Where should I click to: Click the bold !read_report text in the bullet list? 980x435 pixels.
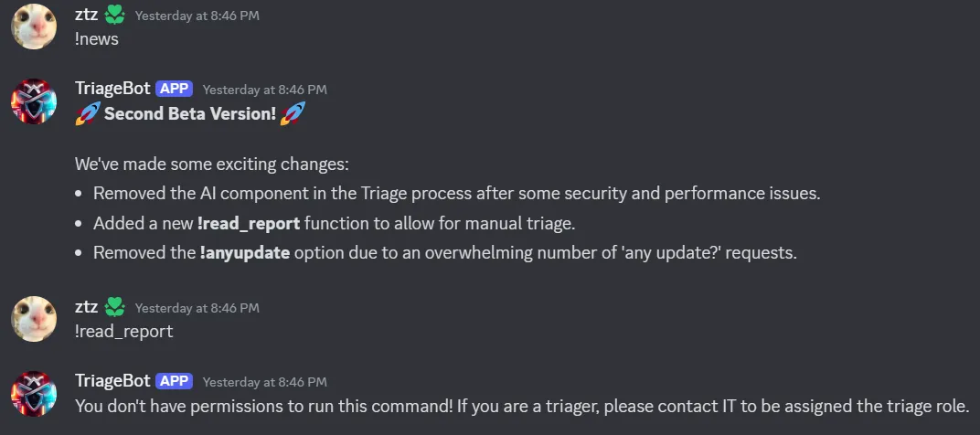[x=250, y=223]
